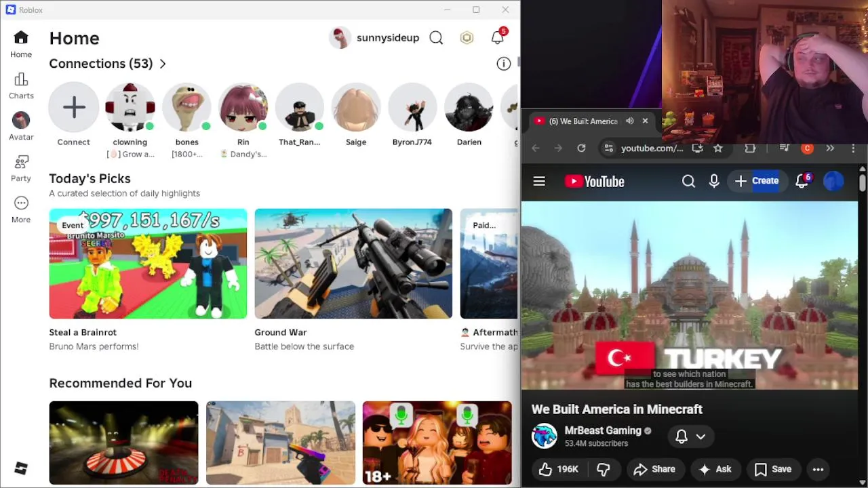Viewport: 868px width, 488px height.
Task: Expand the Connections list chevron
Action: [163, 64]
